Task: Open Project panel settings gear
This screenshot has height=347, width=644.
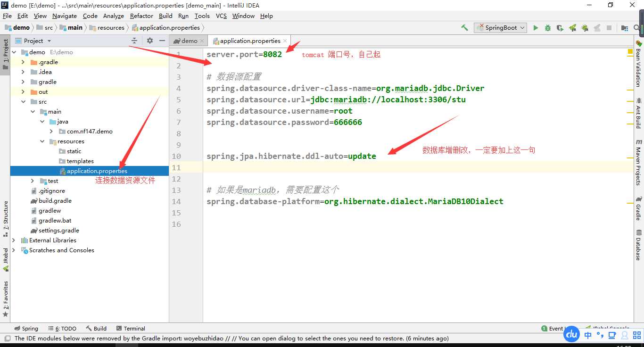Action: point(150,41)
